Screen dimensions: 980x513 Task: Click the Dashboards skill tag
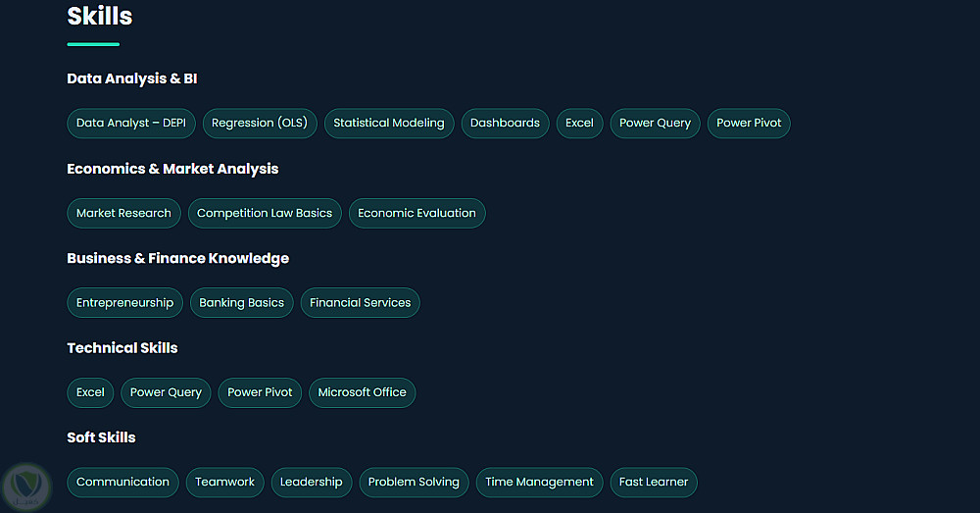click(505, 124)
